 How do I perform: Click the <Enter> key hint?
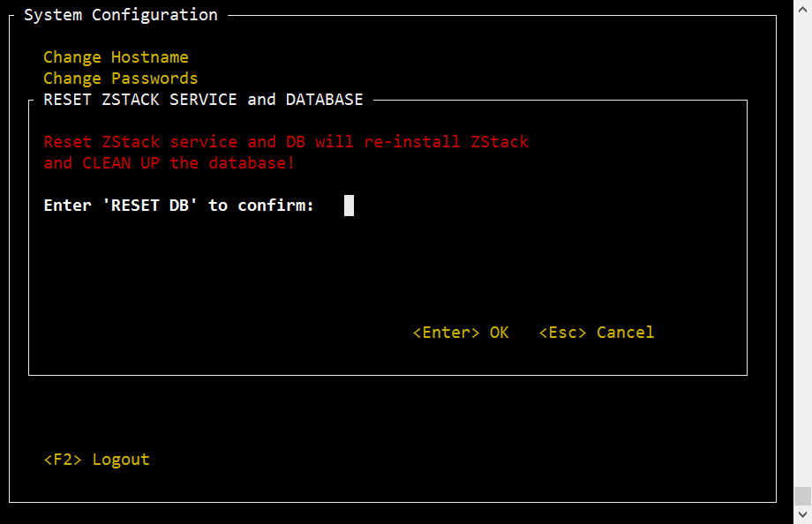coord(446,333)
